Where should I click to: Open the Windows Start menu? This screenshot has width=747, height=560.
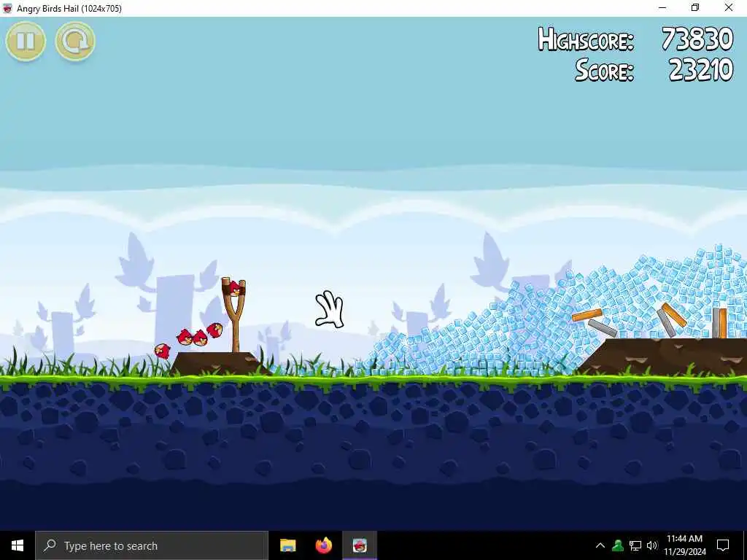click(x=18, y=545)
